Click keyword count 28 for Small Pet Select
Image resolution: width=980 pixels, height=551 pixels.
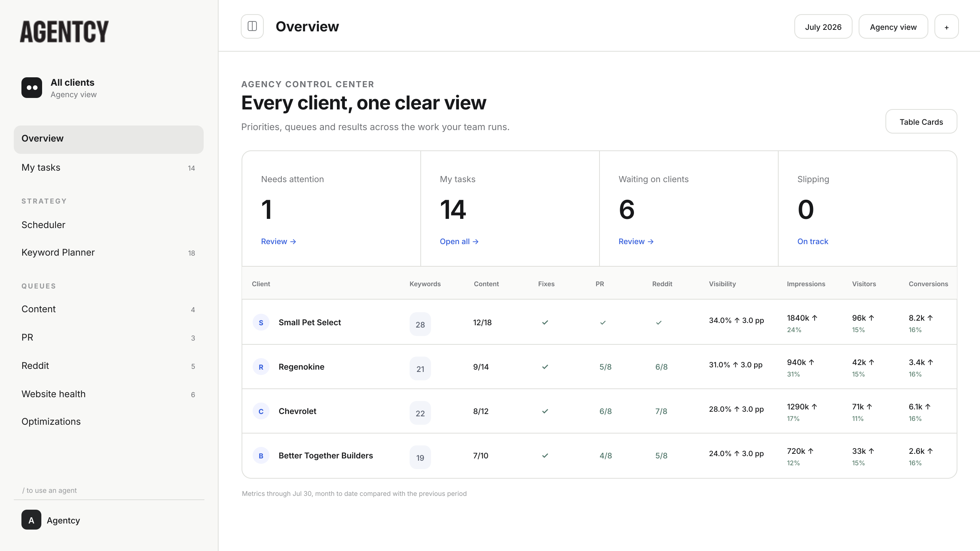pyautogui.click(x=420, y=324)
